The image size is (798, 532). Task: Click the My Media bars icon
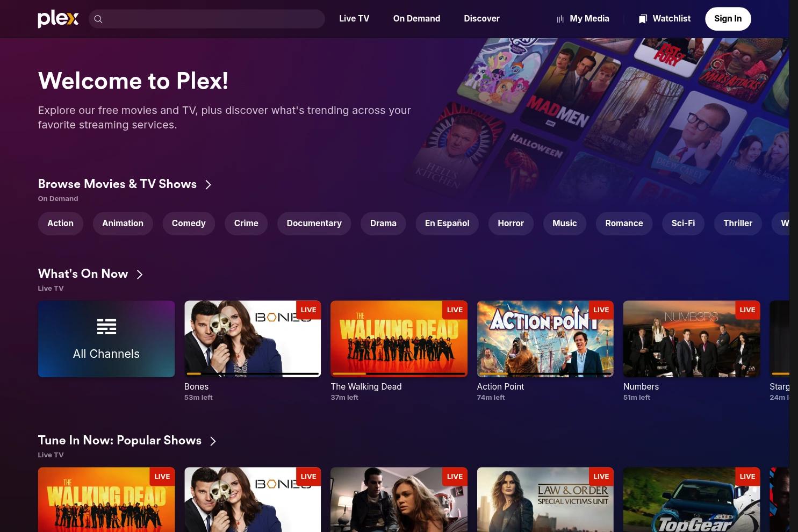560,19
